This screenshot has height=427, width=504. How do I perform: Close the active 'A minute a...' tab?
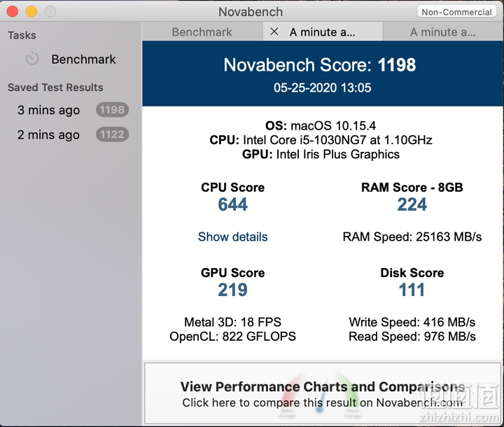point(274,31)
